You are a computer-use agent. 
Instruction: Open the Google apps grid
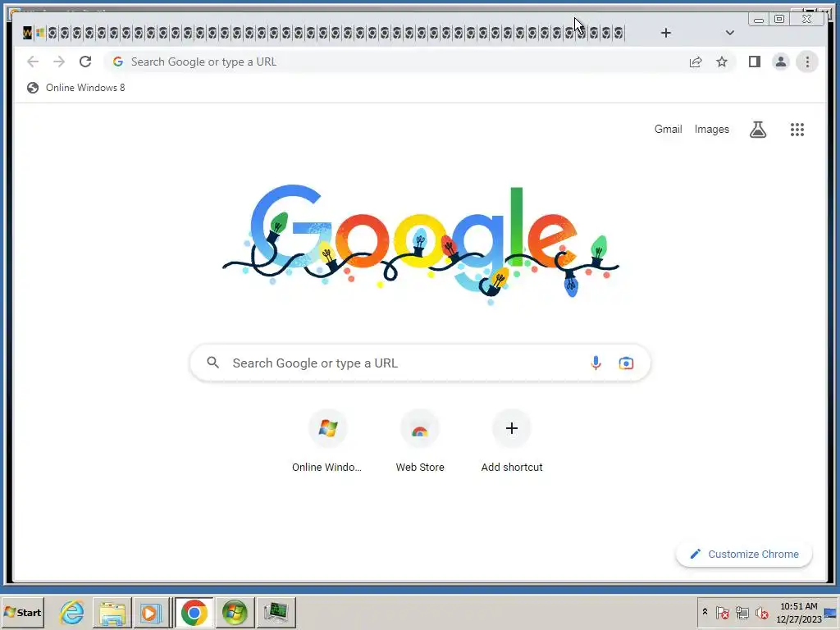[x=797, y=129]
